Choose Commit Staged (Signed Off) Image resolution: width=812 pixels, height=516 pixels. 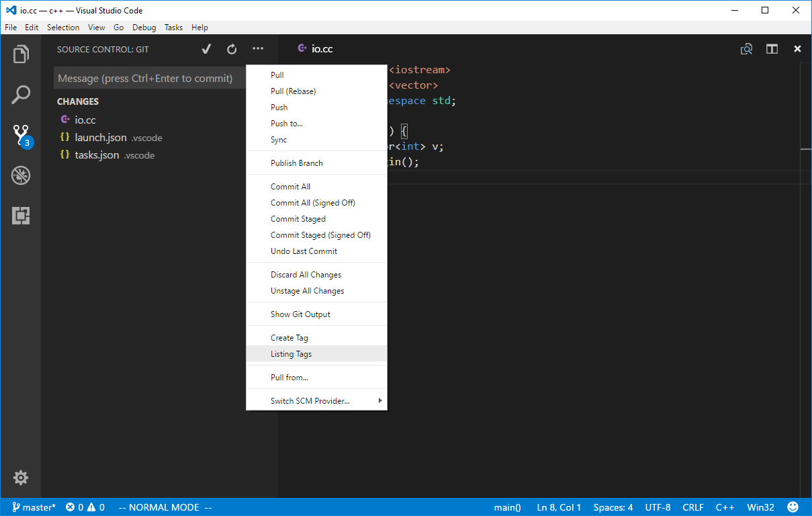pos(316,235)
